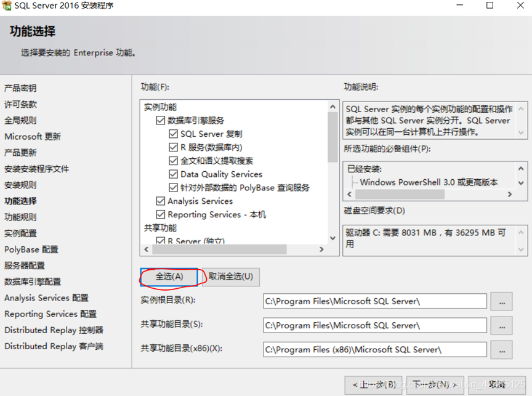
Task: Click the SQL Server installer title bar icon
Action: (x=6, y=6)
